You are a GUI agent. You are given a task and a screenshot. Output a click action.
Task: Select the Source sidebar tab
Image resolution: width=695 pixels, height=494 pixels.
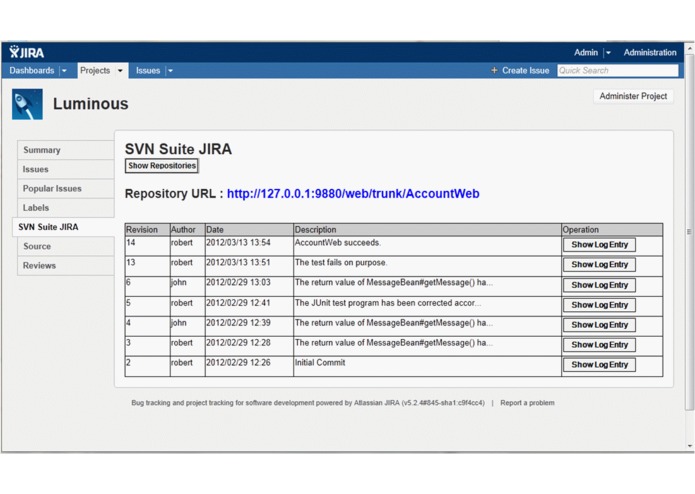point(66,246)
